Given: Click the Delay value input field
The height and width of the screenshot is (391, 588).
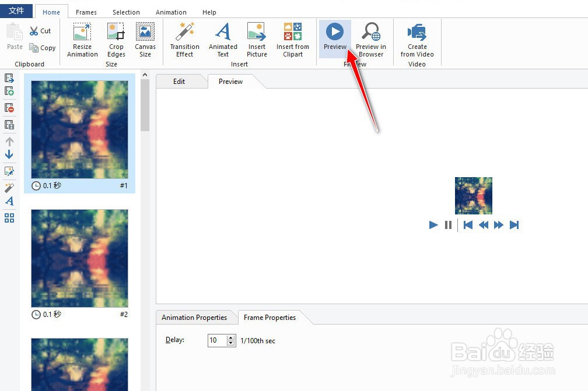Looking at the screenshot, I should (217, 340).
